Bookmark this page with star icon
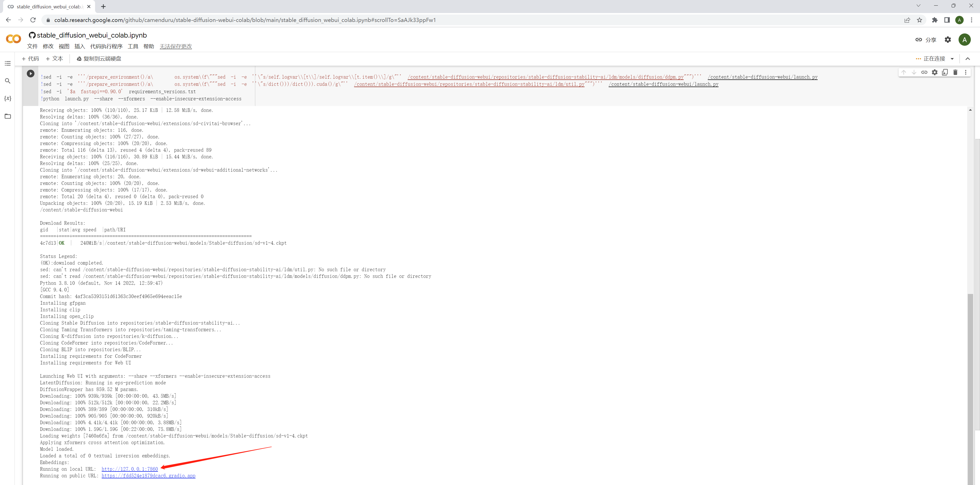 pos(920,20)
